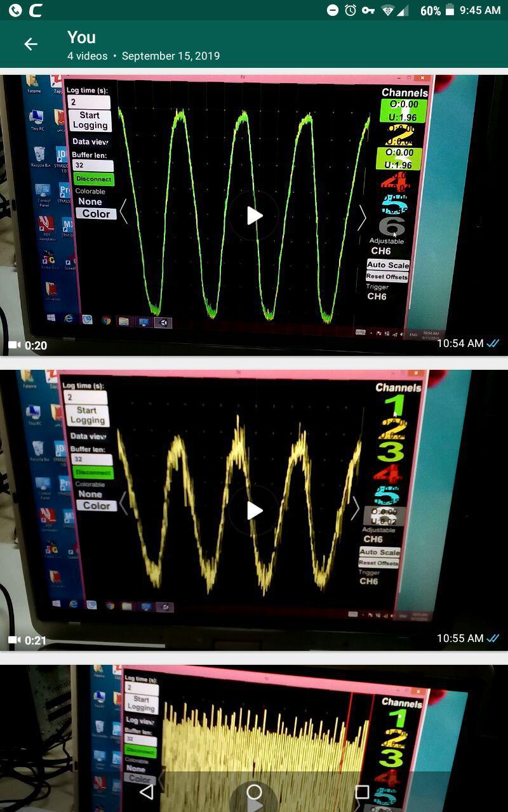
Task: Click the "10:54 AM" timestamp
Action: [x=460, y=343]
